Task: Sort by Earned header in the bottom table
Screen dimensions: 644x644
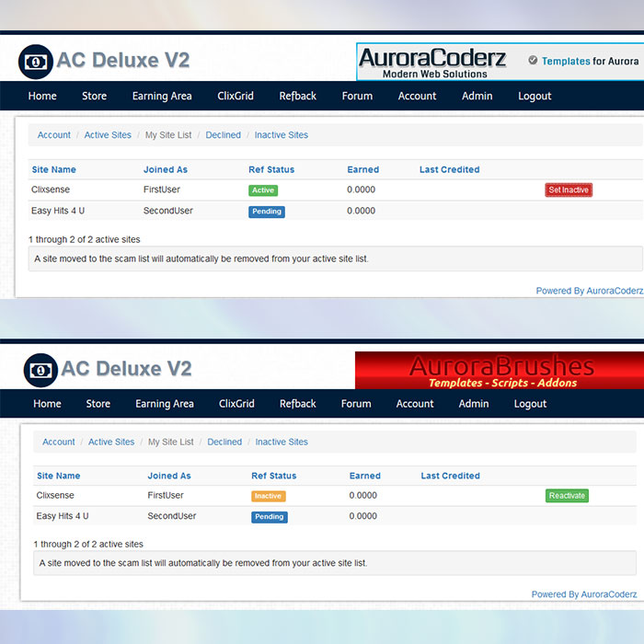Action: click(x=365, y=476)
